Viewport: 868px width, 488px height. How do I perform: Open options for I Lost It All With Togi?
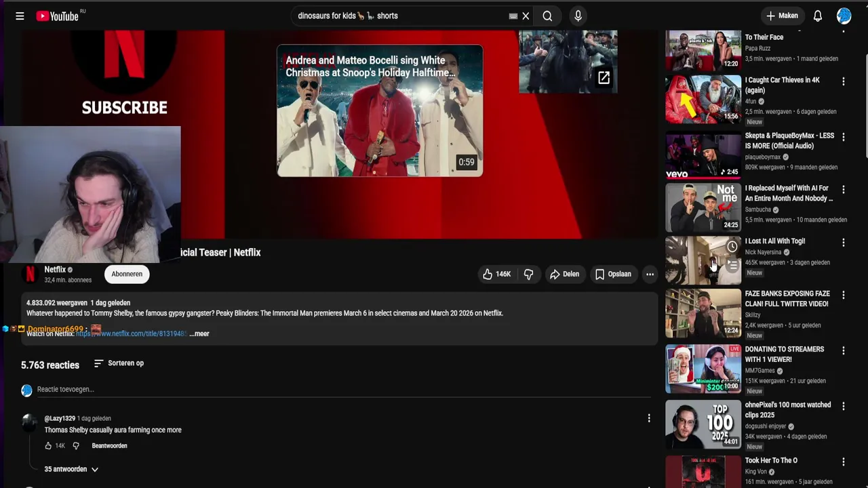point(844,243)
